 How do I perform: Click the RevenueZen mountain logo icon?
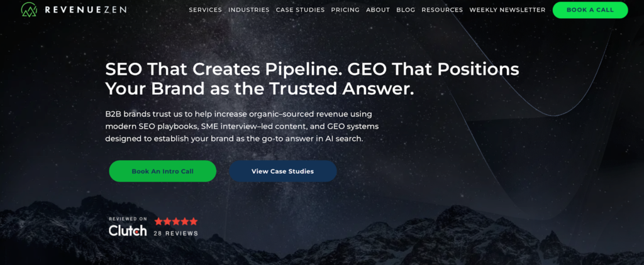tap(29, 9)
